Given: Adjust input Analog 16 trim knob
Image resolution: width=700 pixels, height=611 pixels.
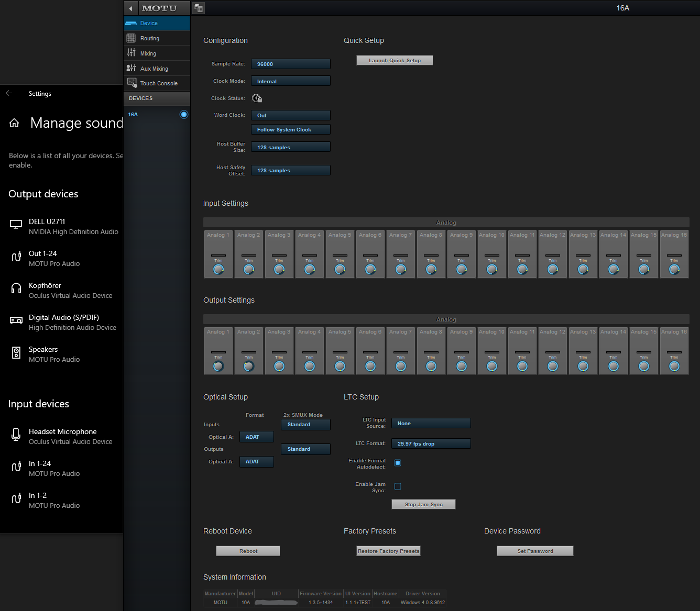Looking at the screenshot, I should (674, 269).
